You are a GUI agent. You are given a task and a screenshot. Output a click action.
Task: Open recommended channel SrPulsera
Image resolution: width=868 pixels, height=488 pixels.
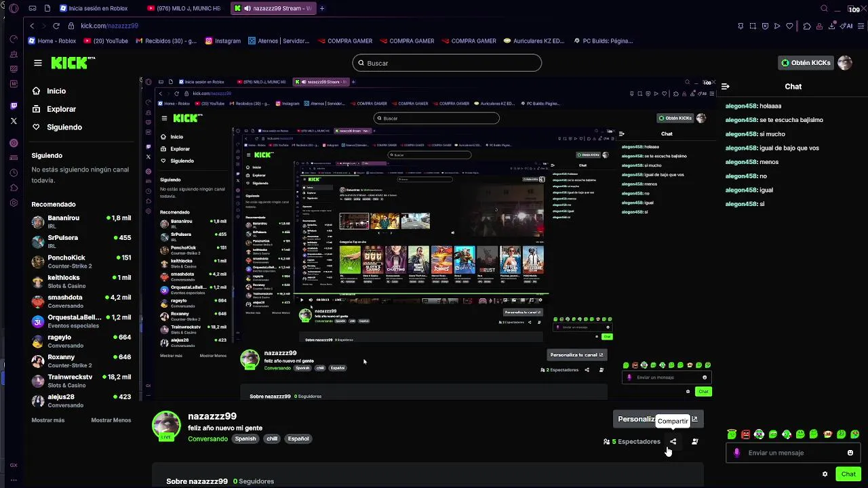(x=81, y=241)
